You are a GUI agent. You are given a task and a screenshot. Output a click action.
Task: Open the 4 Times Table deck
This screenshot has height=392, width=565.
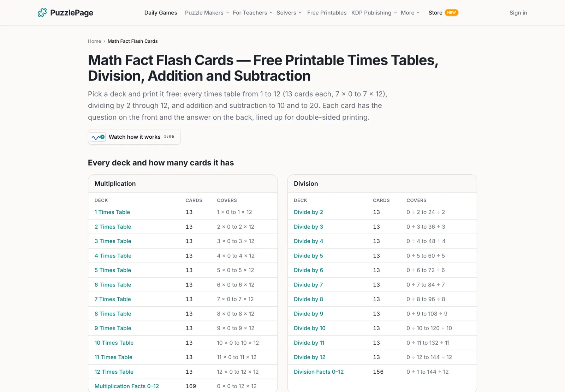point(113,256)
